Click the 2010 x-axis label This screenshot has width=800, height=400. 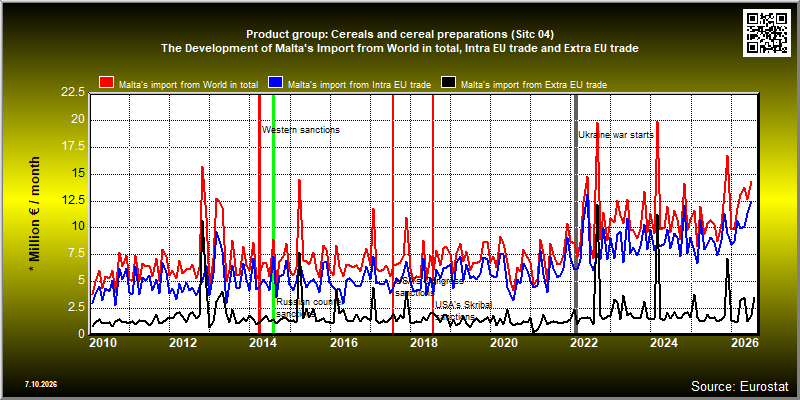[x=101, y=342]
